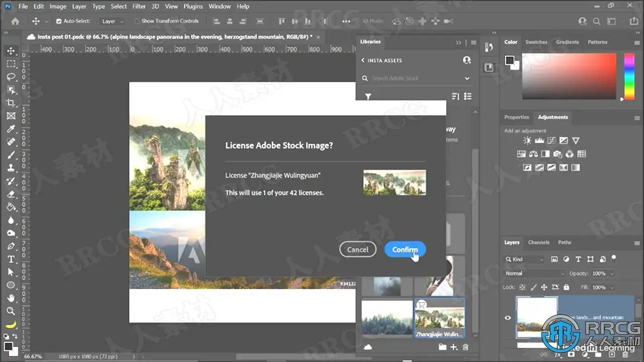This screenshot has height=362, width=644.
Task: Filter layers by type layers icon
Action: click(578, 259)
